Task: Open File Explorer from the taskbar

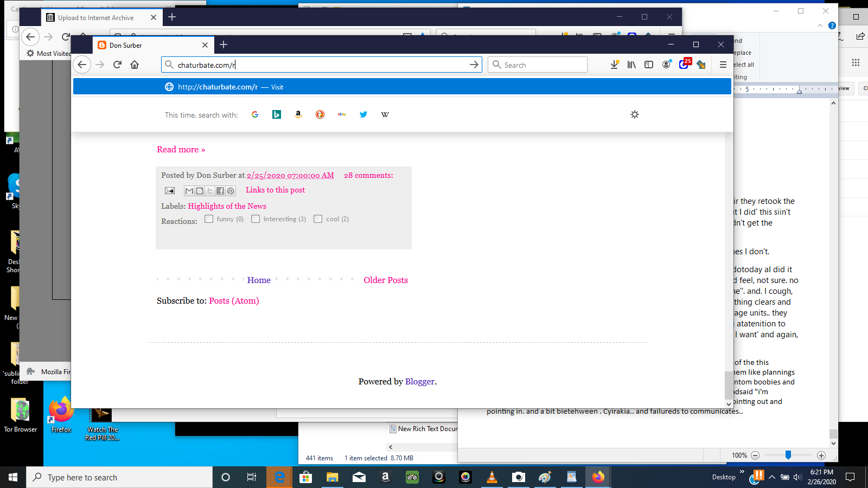Action: point(333,477)
